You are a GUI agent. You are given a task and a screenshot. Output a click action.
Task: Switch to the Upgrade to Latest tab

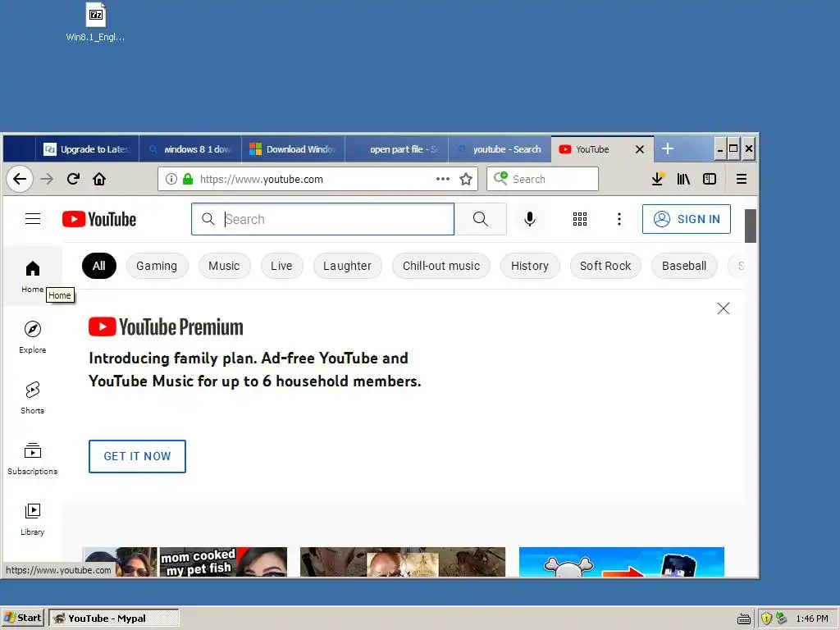(x=87, y=149)
